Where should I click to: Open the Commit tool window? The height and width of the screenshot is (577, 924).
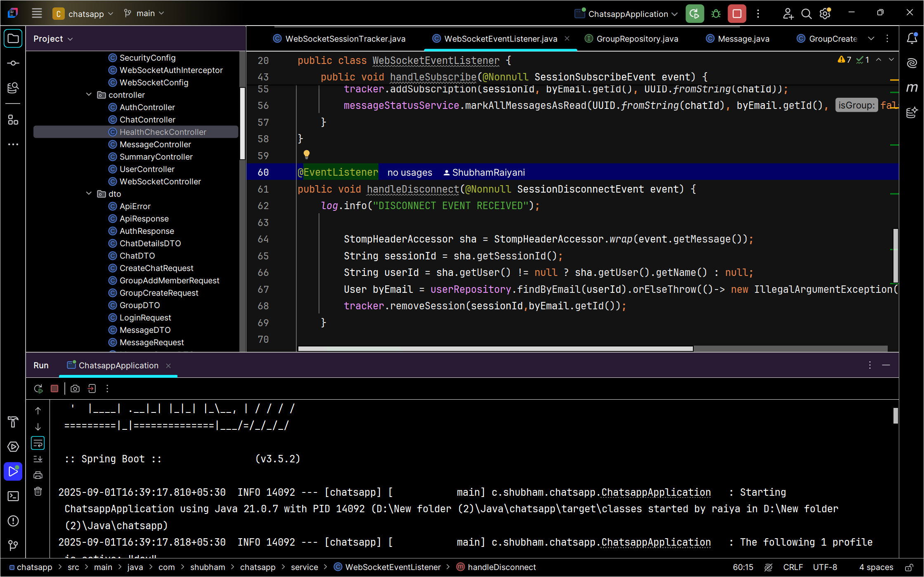pyautogui.click(x=13, y=63)
